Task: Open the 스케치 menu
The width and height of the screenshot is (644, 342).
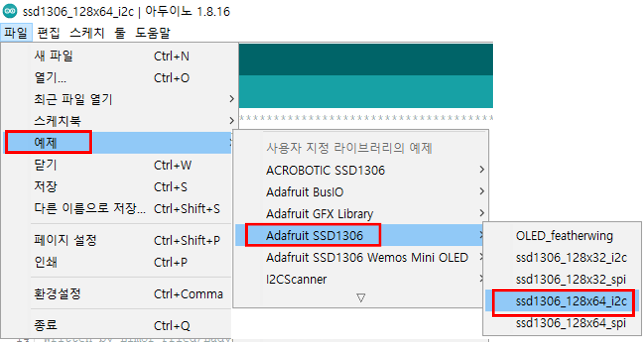Action: [87, 33]
